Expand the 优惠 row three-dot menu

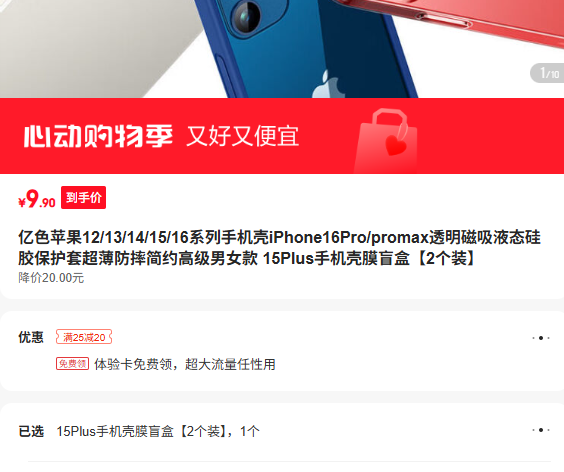(x=541, y=338)
